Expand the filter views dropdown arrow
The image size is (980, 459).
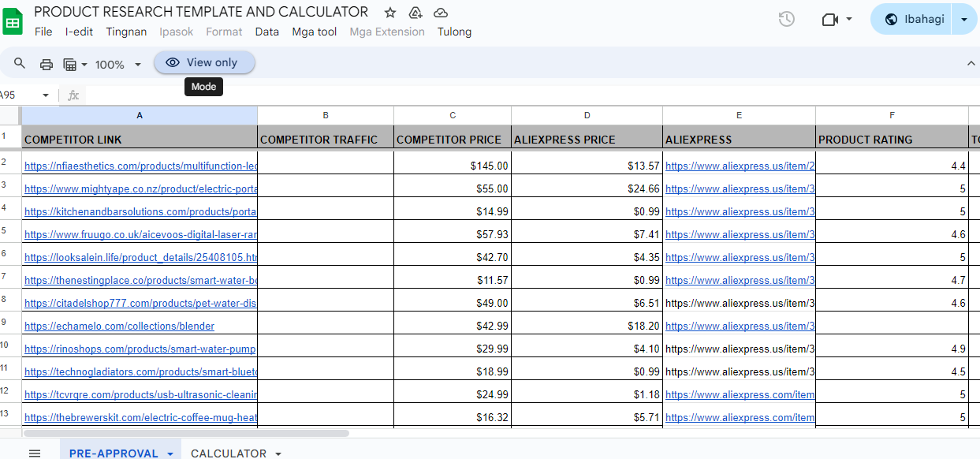point(84,65)
